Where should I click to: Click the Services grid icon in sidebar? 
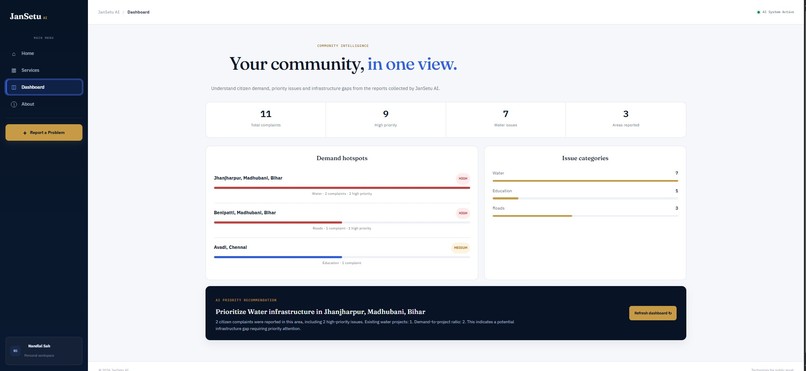click(14, 70)
